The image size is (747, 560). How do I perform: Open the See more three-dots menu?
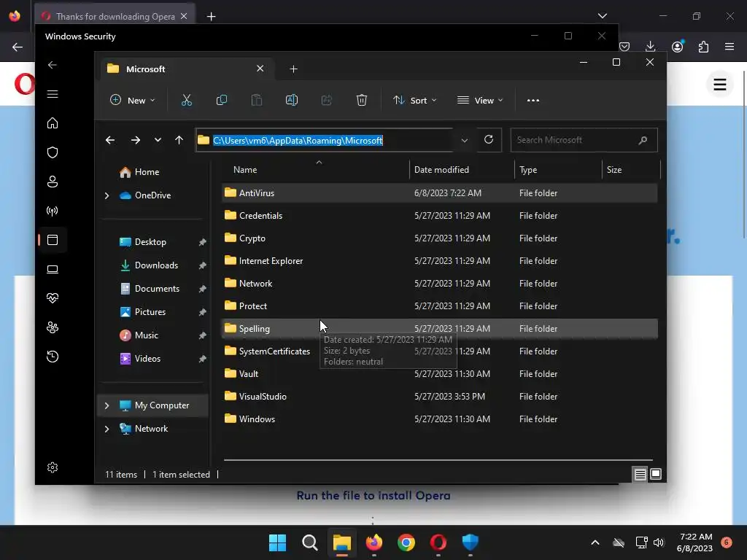tap(533, 100)
